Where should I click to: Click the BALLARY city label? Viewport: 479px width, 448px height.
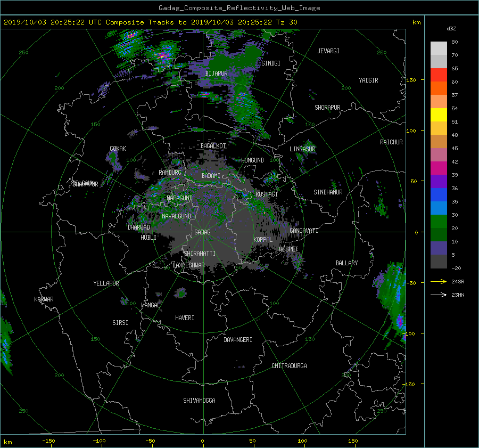point(346,263)
